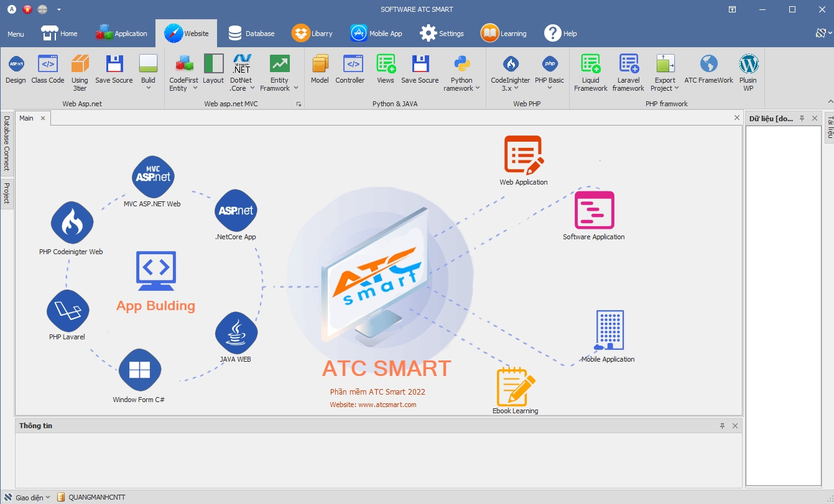Click the Software Application icon
Image resolution: width=834 pixels, height=504 pixels.
(594, 210)
